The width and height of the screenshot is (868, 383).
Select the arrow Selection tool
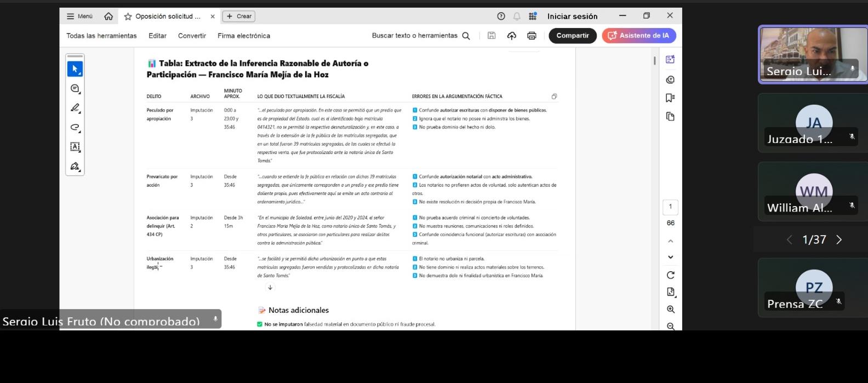(75, 69)
